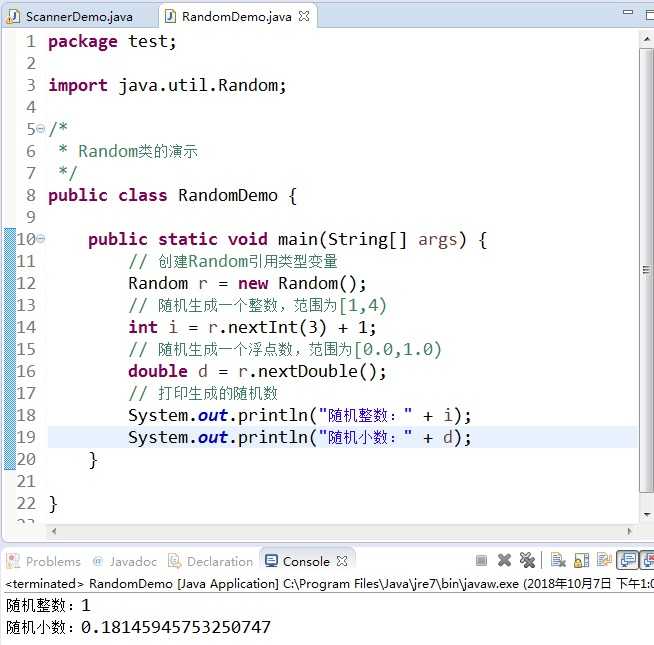654x645 pixels.
Task: Collapse the main method at line 10
Action: point(41,239)
